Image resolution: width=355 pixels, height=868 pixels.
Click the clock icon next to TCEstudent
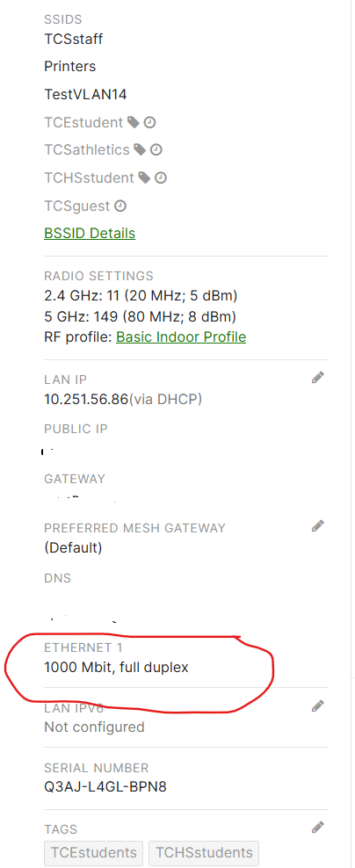[149, 122]
